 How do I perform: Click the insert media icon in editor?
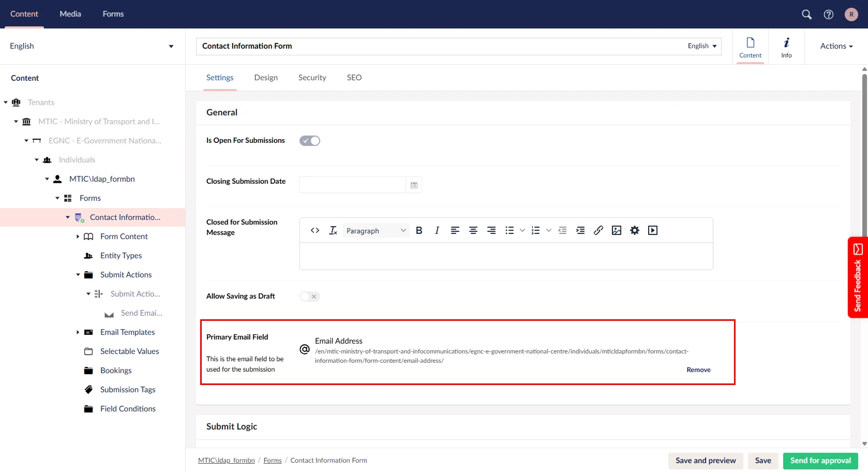pyautogui.click(x=653, y=230)
